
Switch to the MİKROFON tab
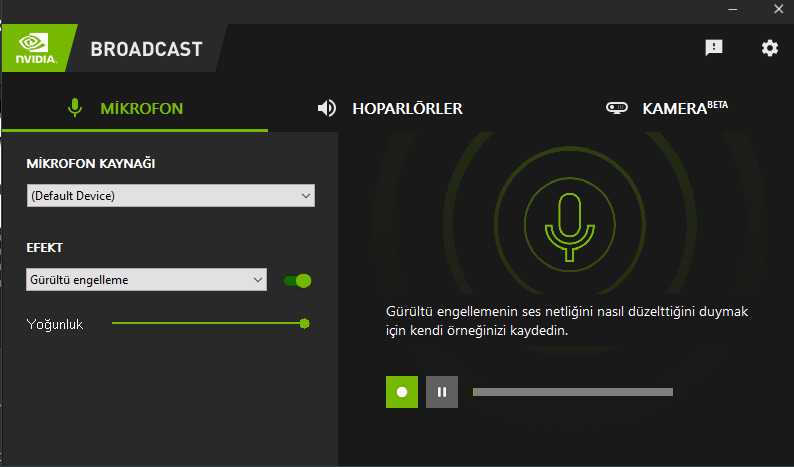coord(135,108)
